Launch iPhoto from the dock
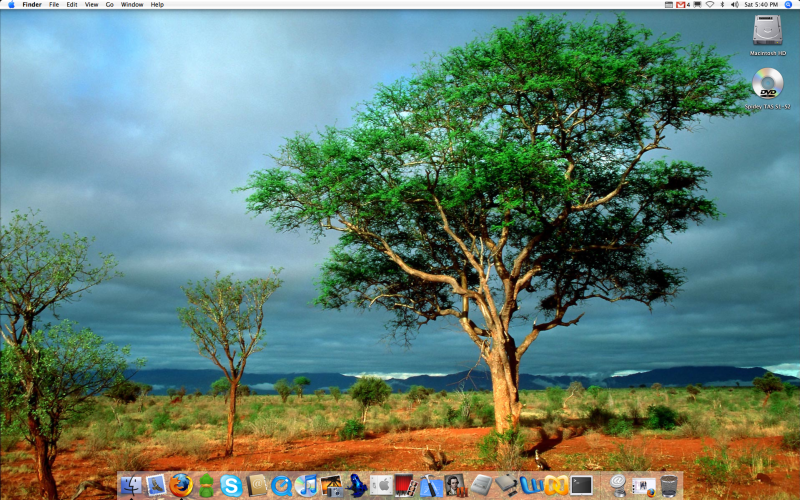 [x=331, y=485]
